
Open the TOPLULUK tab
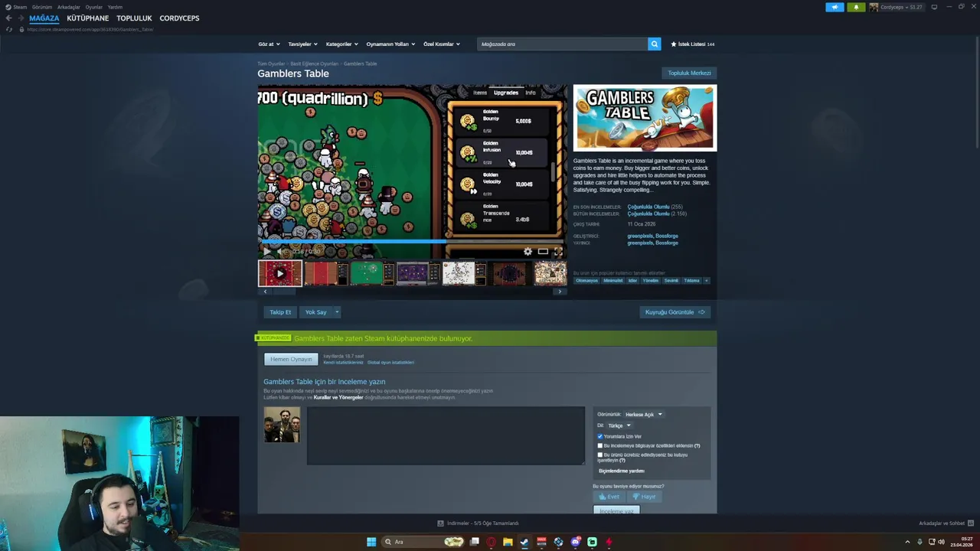134,18
